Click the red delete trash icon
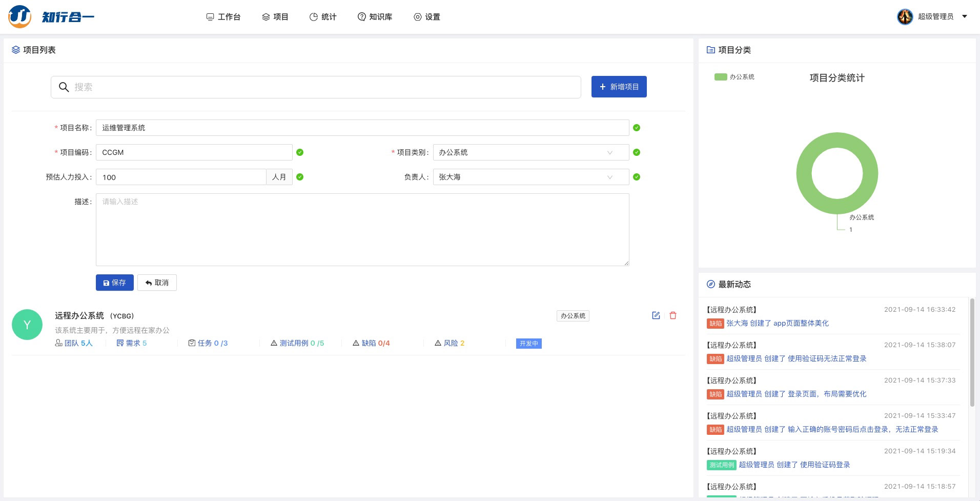 pos(673,315)
